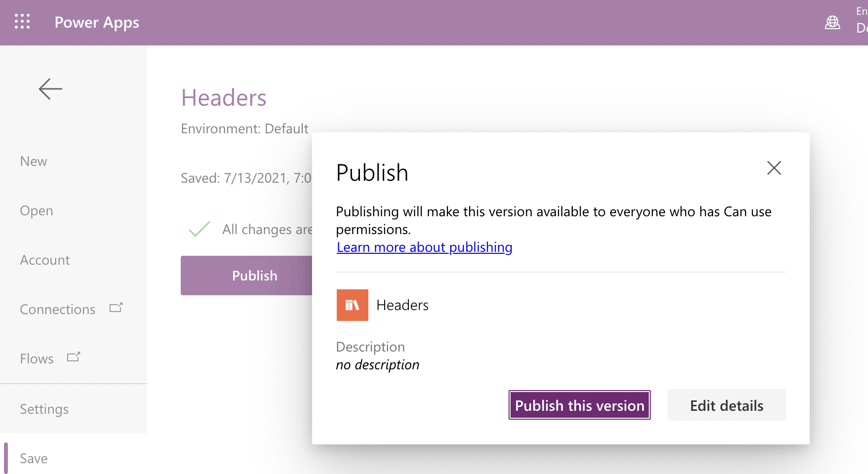Click the Power Apps title in header
Image resolution: width=868 pixels, height=474 pixels.
coord(97,23)
